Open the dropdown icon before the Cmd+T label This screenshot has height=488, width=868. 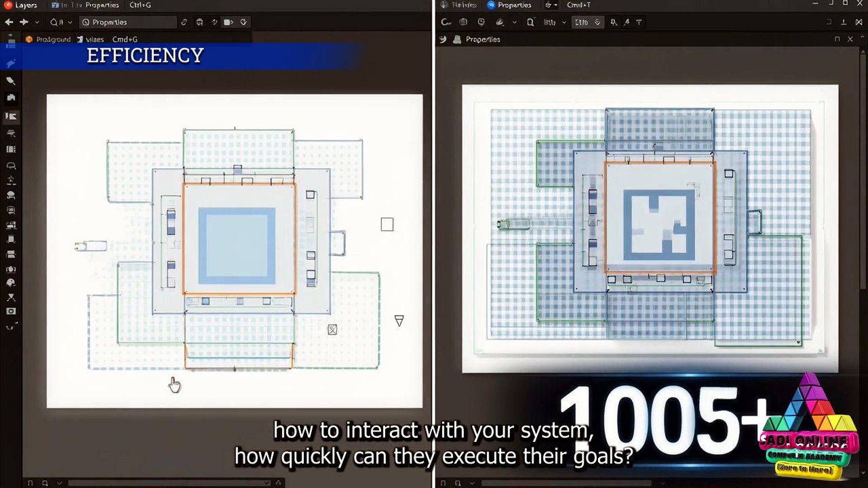pyautogui.click(x=551, y=5)
